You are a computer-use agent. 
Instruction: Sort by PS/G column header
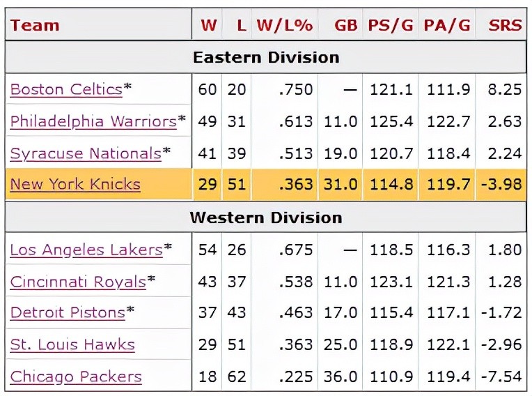click(390, 26)
